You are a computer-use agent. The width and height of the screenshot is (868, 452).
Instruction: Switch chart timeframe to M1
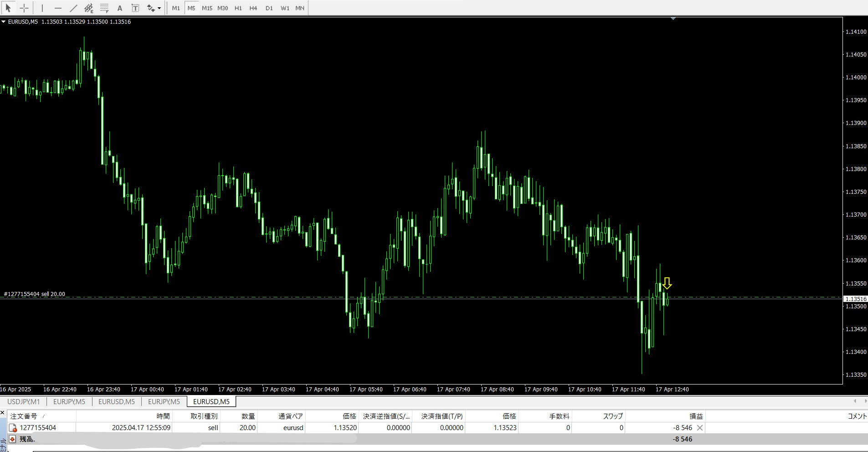[x=176, y=8]
